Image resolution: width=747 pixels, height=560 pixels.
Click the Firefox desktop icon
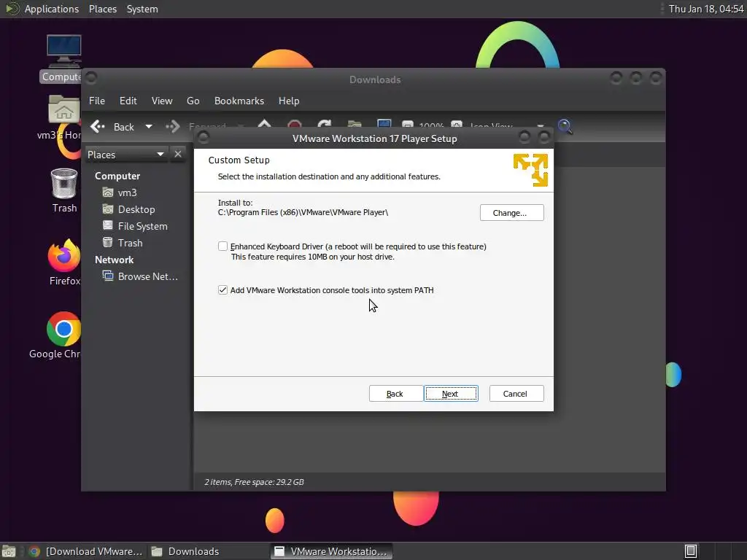point(64,255)
